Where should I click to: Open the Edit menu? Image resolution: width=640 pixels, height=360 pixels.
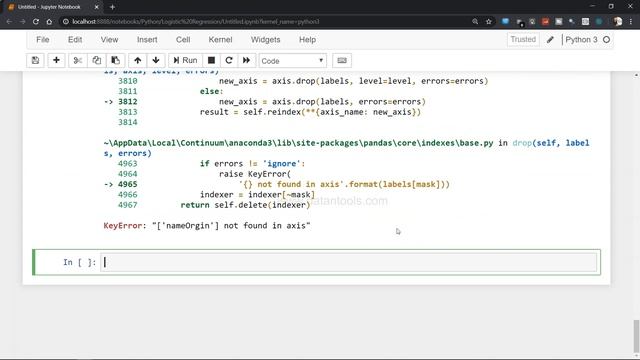pos(75,40)
